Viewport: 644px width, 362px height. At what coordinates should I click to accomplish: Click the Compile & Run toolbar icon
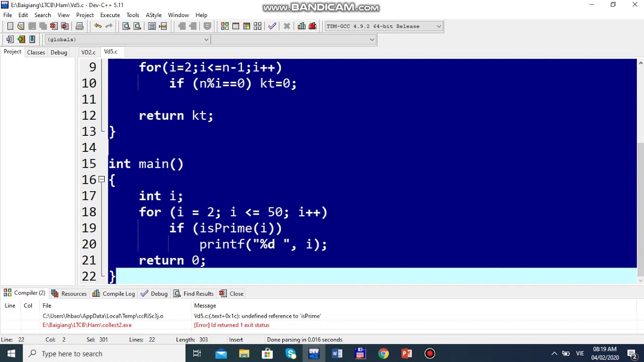point(247,26)
